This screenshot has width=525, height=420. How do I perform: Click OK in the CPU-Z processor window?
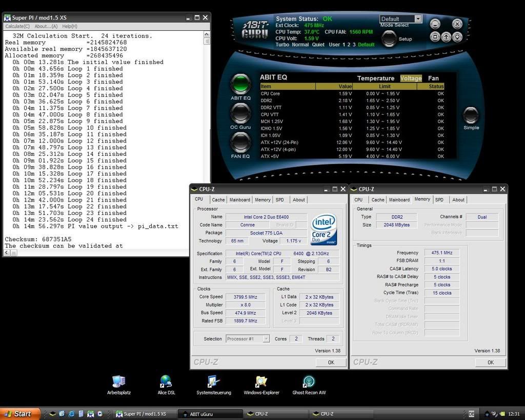331,362
